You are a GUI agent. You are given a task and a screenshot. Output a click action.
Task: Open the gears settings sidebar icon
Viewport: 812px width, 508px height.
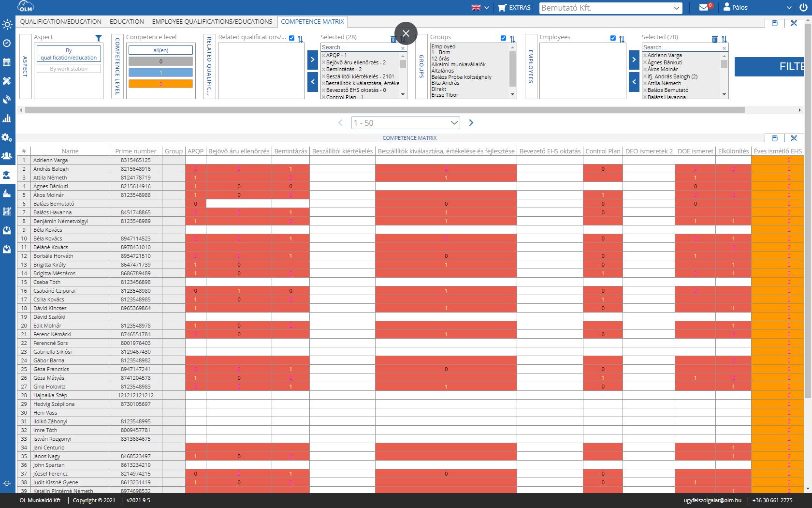pos(7,137)
